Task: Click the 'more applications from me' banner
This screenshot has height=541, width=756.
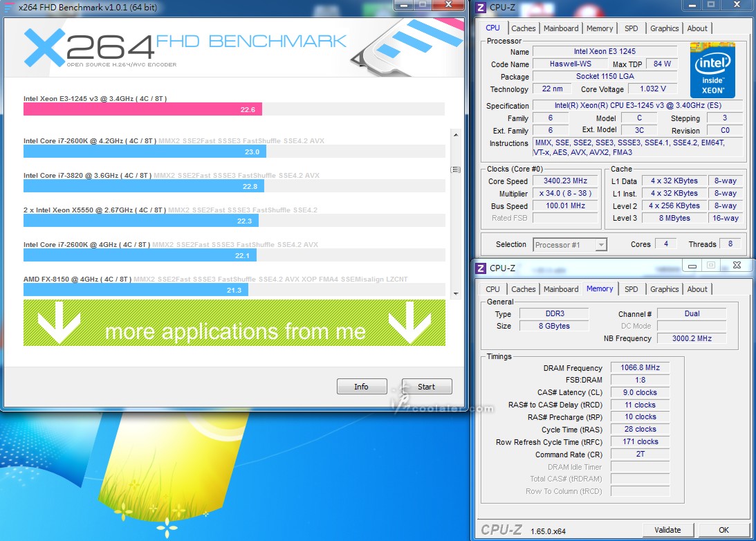Action: pos(234,322)
